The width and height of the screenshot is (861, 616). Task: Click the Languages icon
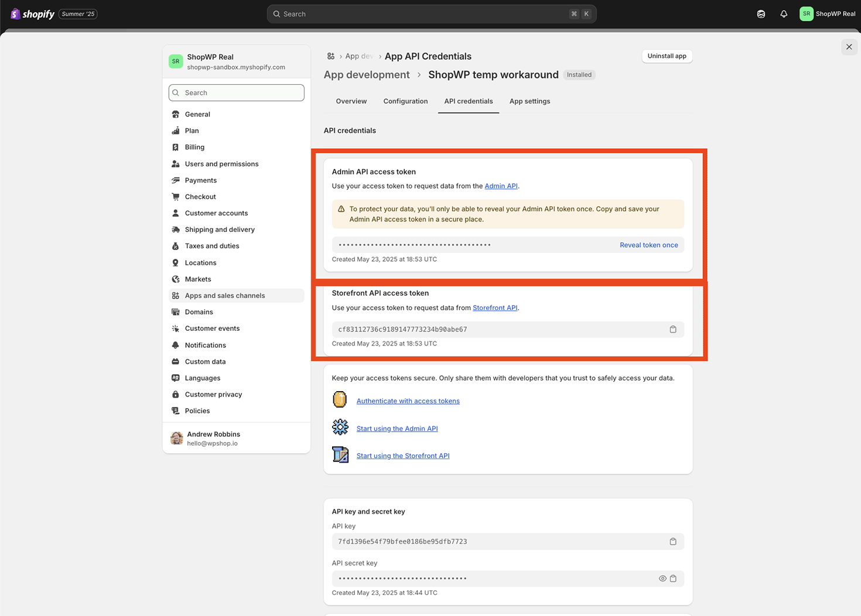click(x=176, y=378)
